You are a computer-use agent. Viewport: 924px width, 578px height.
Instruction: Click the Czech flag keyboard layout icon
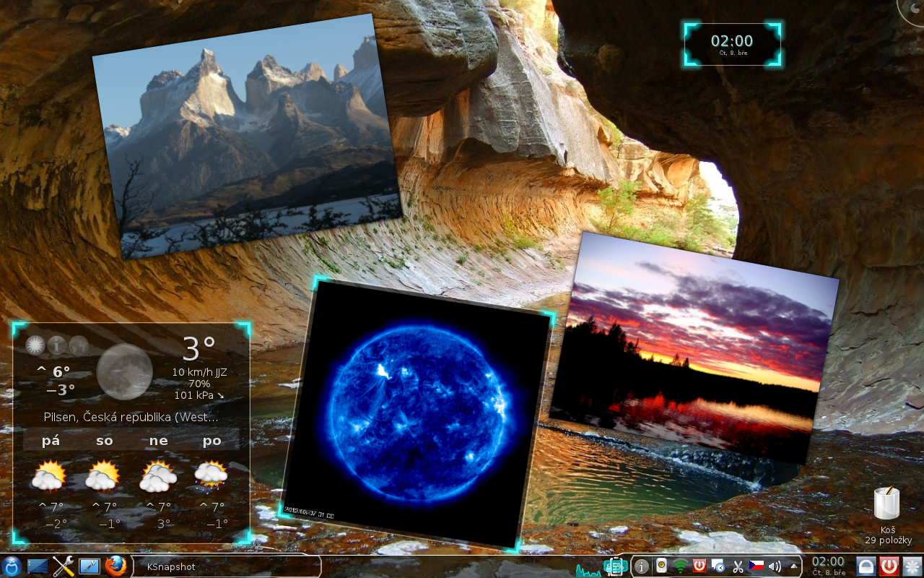(757, 566)
